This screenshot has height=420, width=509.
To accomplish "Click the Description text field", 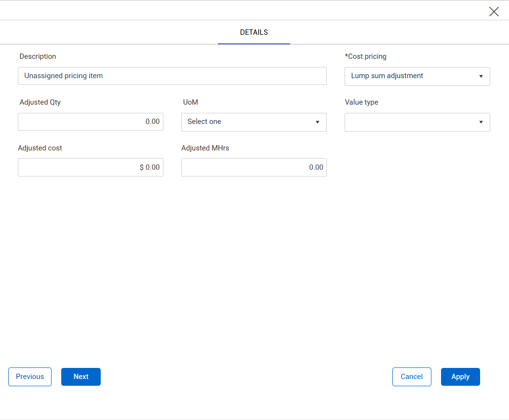I will 172,76.
